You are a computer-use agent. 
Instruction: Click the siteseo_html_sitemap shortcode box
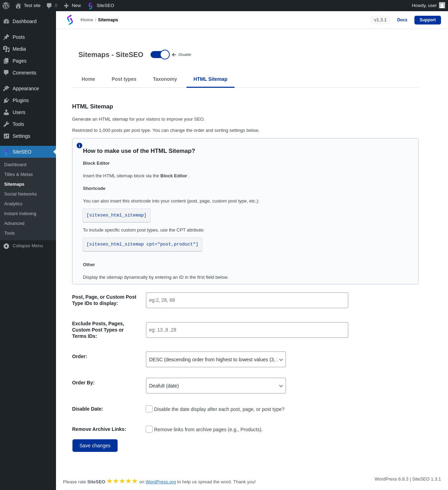tap(117, 215)
